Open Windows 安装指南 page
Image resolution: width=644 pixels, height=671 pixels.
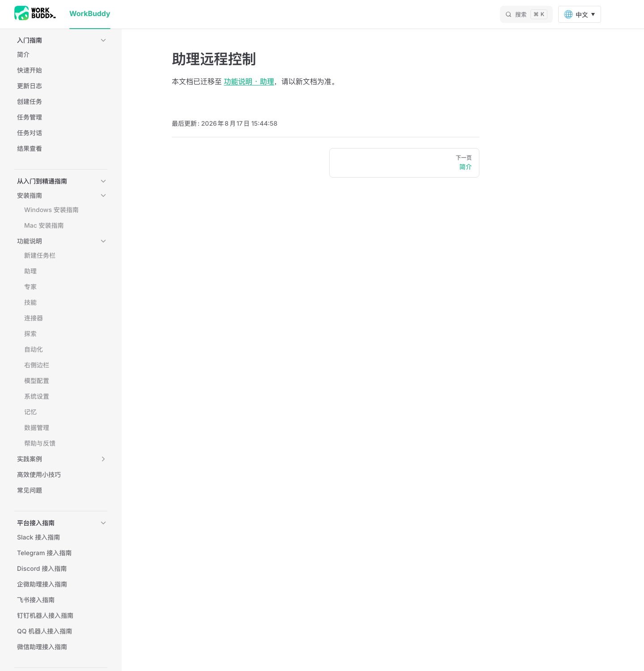(x=51, y=210)
